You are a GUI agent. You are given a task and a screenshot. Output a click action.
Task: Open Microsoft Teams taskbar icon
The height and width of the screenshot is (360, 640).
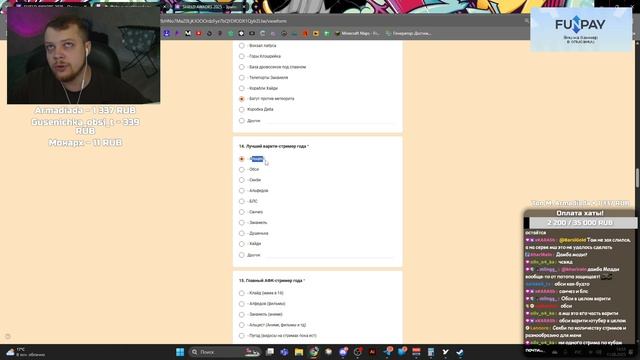(284, 352)
